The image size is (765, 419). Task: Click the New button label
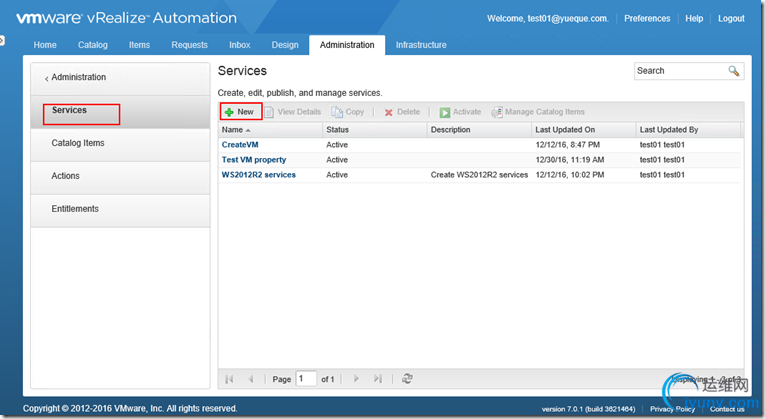(x=245, y=112)
